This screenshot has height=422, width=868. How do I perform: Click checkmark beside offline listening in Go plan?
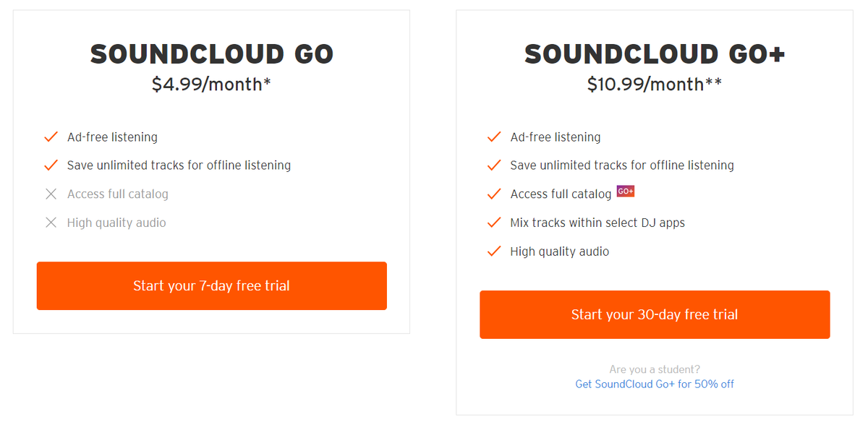tap(51, 165)
